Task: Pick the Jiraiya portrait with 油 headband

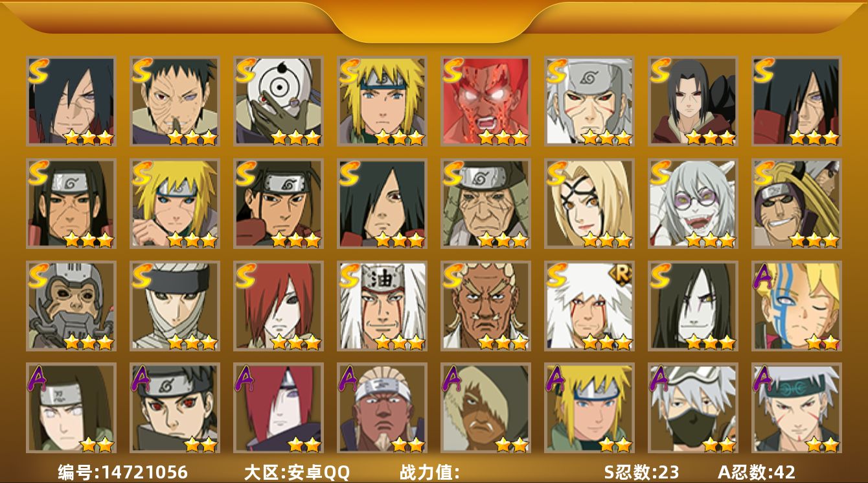Action: pos(382,305)
